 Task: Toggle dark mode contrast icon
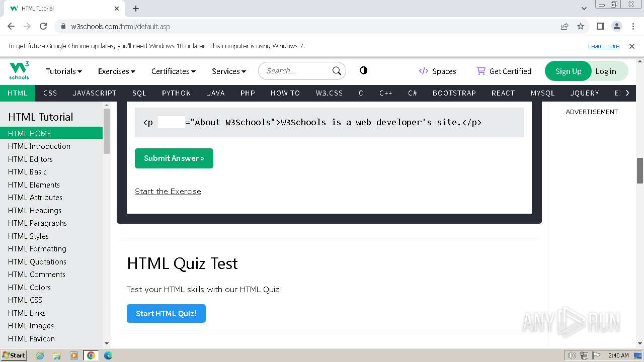363,70
